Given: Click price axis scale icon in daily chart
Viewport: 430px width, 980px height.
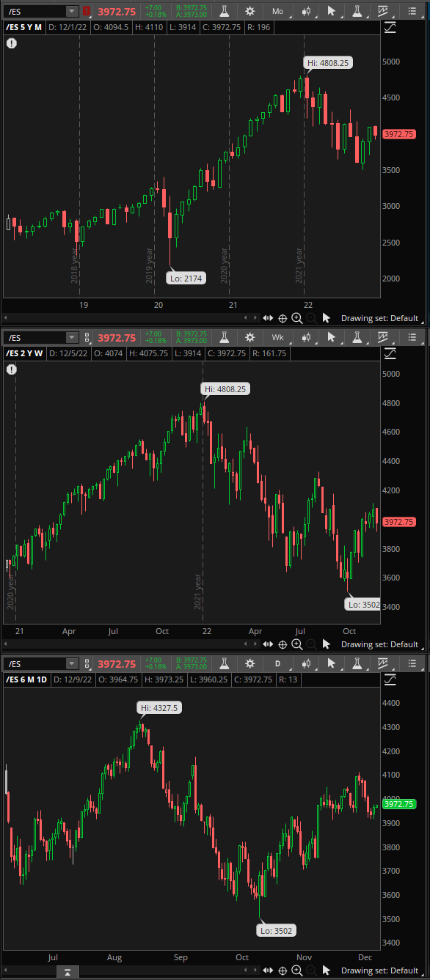Looking at the screenshot, I should [390, 679].
